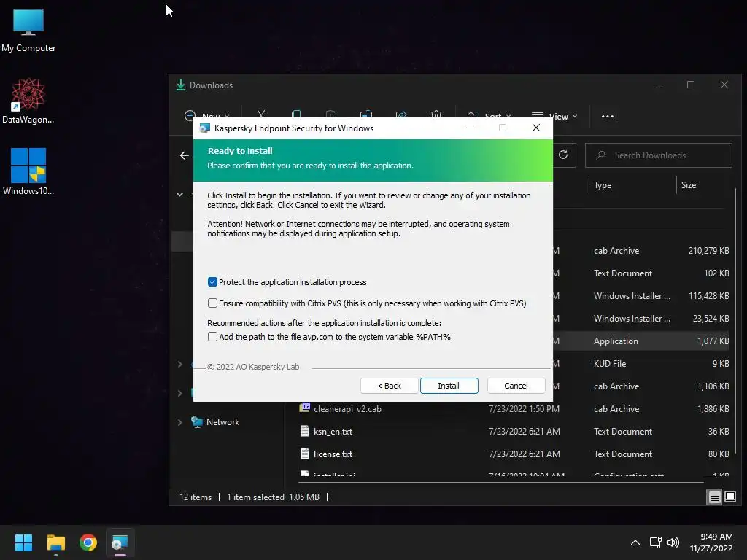Select Network in navigation pane
The image size is (747, 560).
pos(222,422)
